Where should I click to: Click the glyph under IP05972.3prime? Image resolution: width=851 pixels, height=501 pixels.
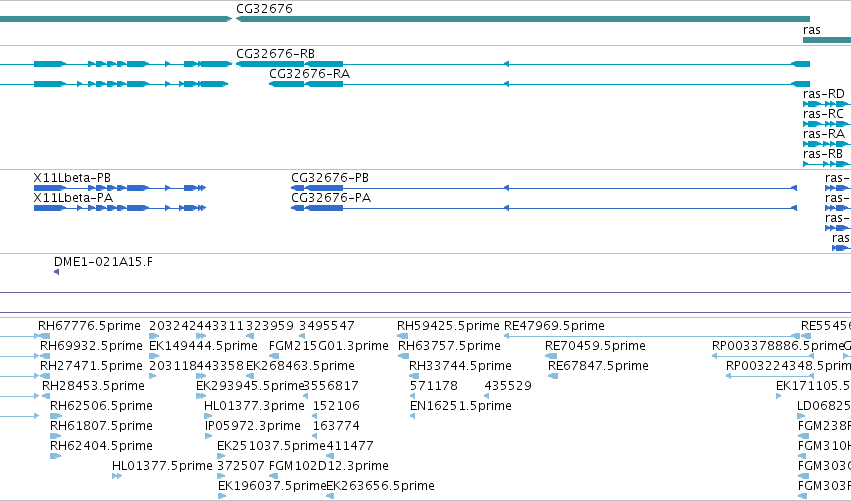tap(209, 436)
